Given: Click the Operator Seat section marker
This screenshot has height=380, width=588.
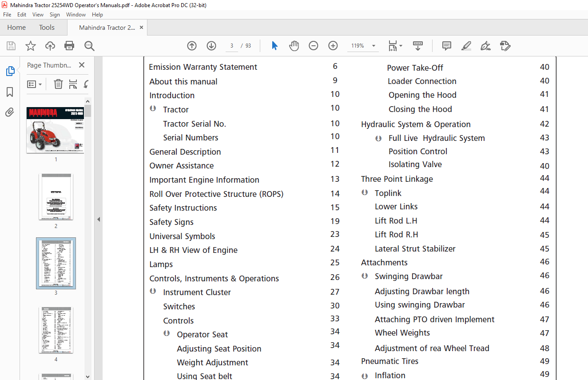Looking at the screenshot, I should (x=167, y=333).
